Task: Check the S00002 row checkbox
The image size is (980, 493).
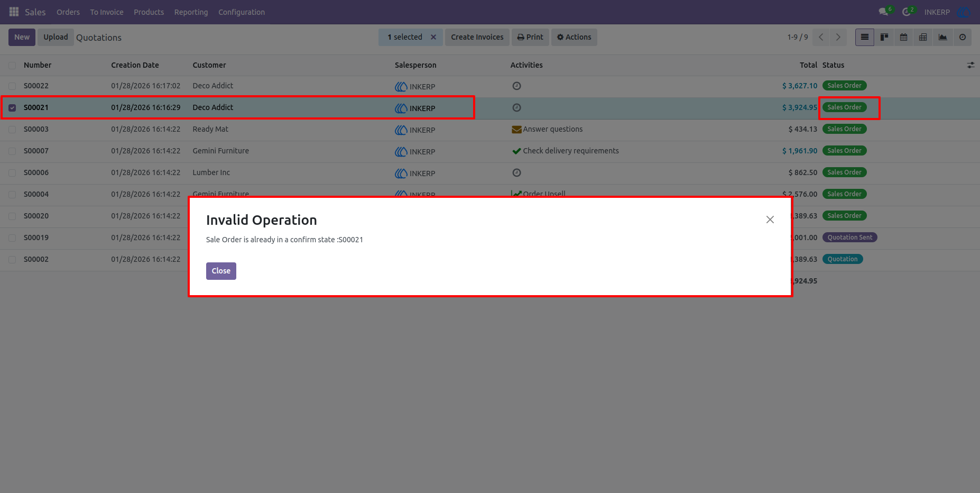Action: 12,260
